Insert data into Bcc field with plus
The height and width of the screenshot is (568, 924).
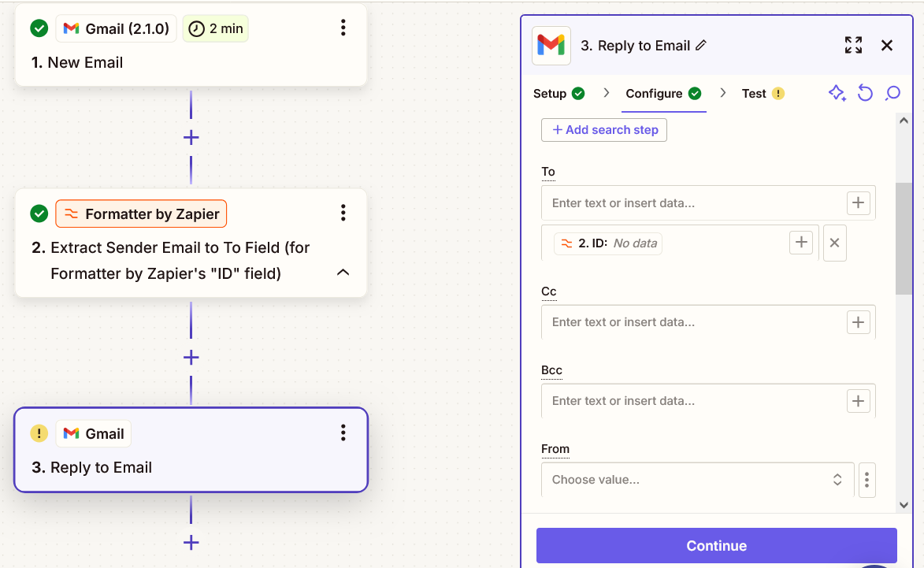[x=859, y=401]
